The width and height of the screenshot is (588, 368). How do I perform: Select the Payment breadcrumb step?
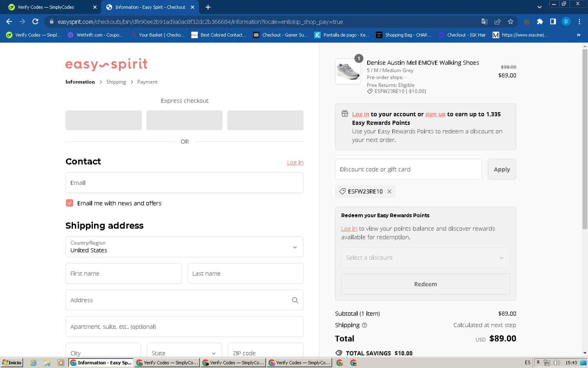pos(147,82)
